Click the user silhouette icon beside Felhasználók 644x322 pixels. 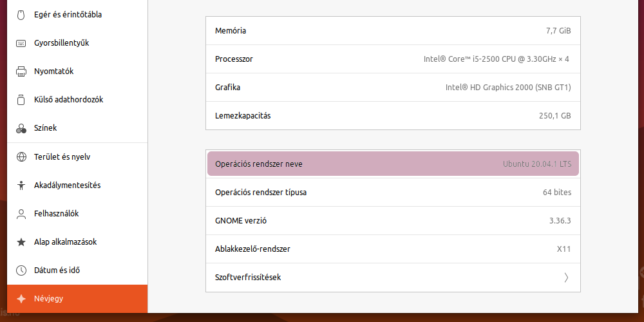(x=21, y=214)
